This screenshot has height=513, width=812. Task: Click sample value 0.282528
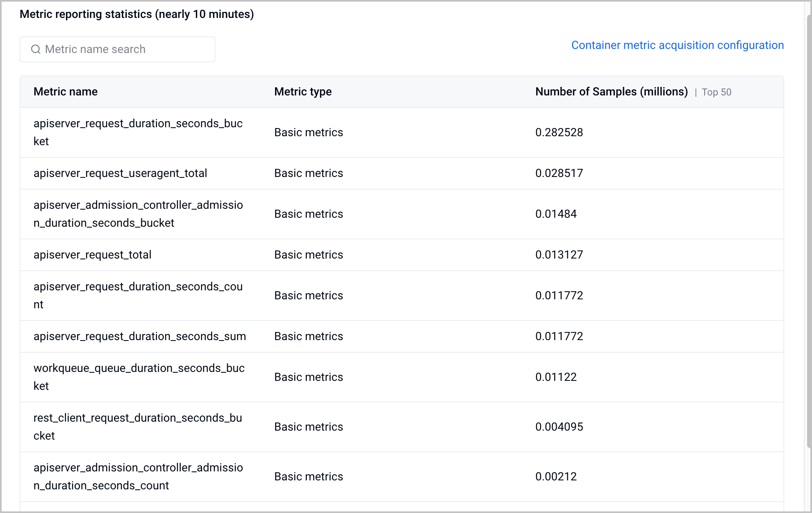pyautogui.click(x=559, y=133)
